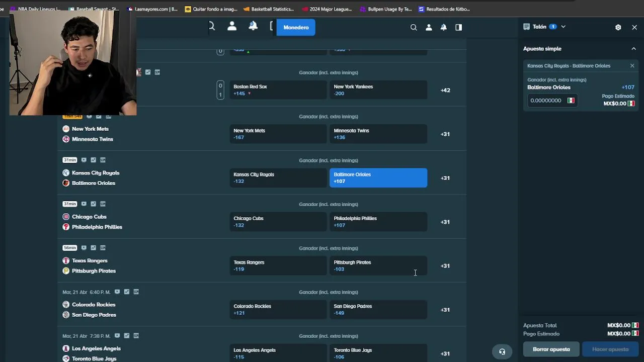Expand +31 markets for Royals-Orioles game
This screenshot has width=644, height=362.
point(445,178)
